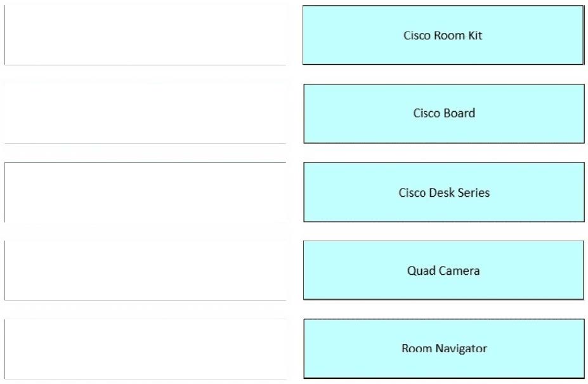Screen dimensions: 588x384
Task: Click the empty box left of Cisco Room Kit
Action: point(145,35)
